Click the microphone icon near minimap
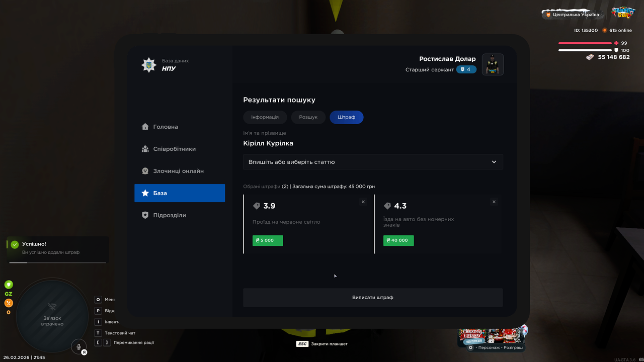This screenshot has height=362, width=644. tap(78, 346)
